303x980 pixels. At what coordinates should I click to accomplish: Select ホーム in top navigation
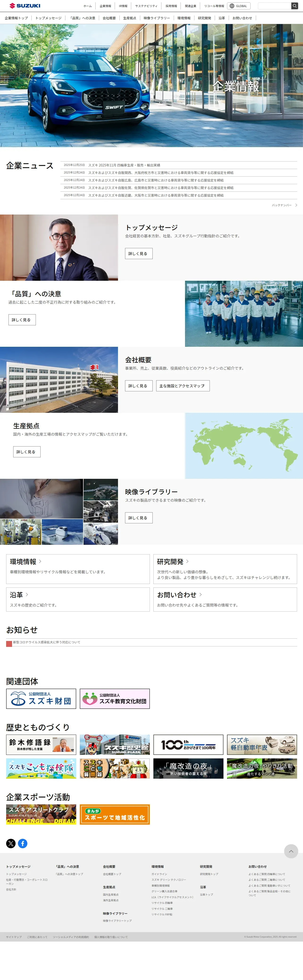[88, 6]
